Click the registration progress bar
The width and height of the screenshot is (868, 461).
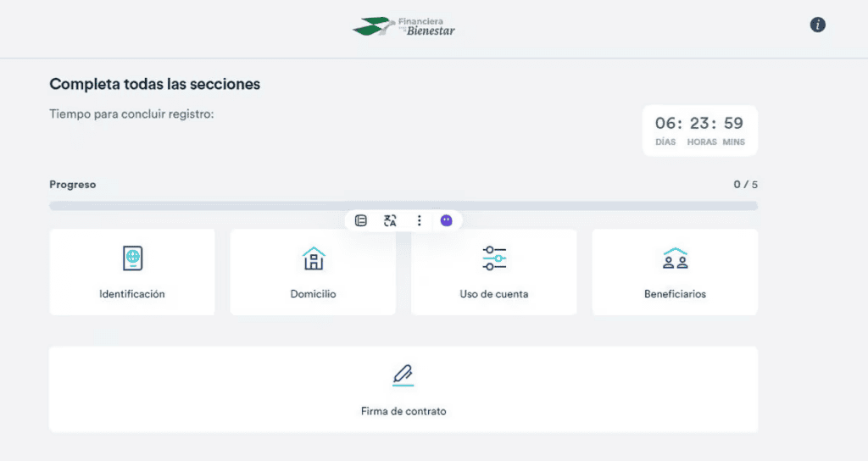point(403,205)
